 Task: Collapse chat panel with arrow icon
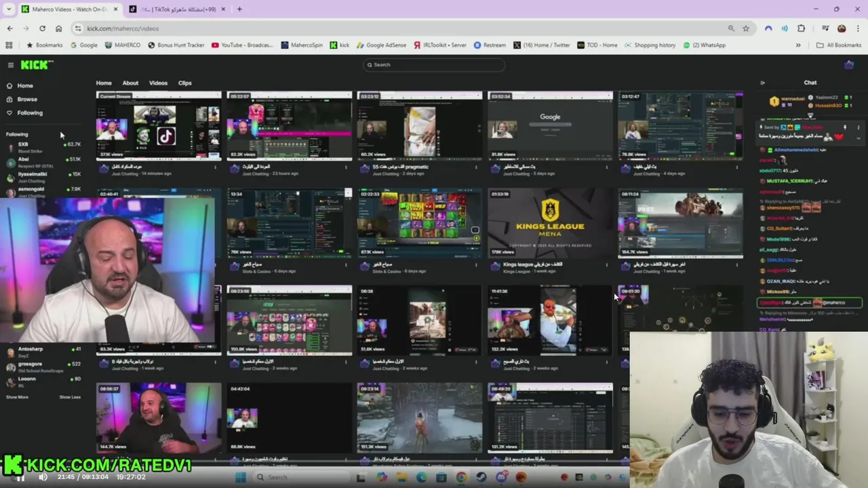[x=762, y=83]
